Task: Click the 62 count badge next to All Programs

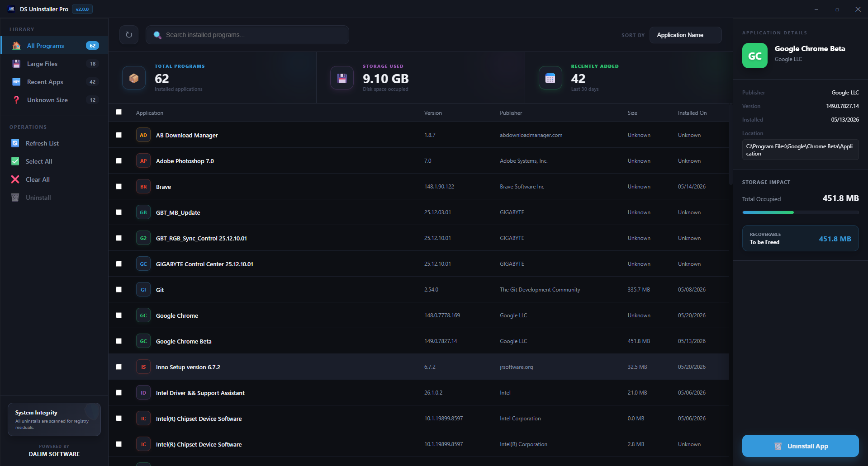Action: point(92,46)
